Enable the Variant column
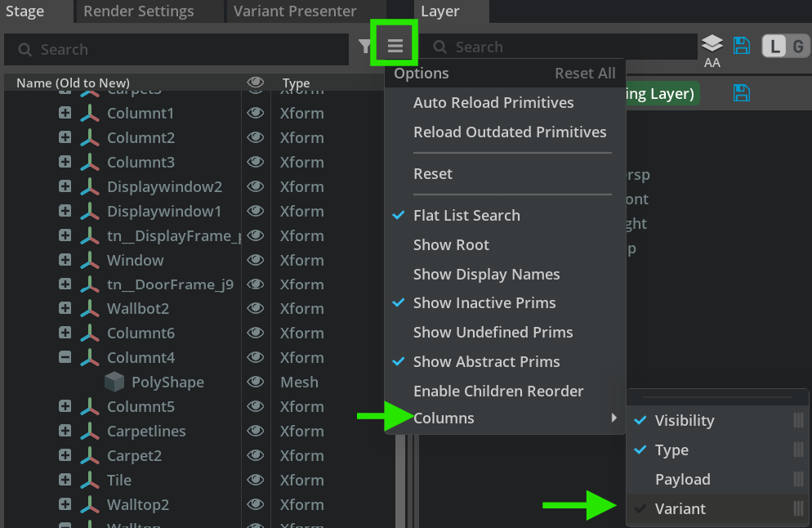 (x=680, y=508)
